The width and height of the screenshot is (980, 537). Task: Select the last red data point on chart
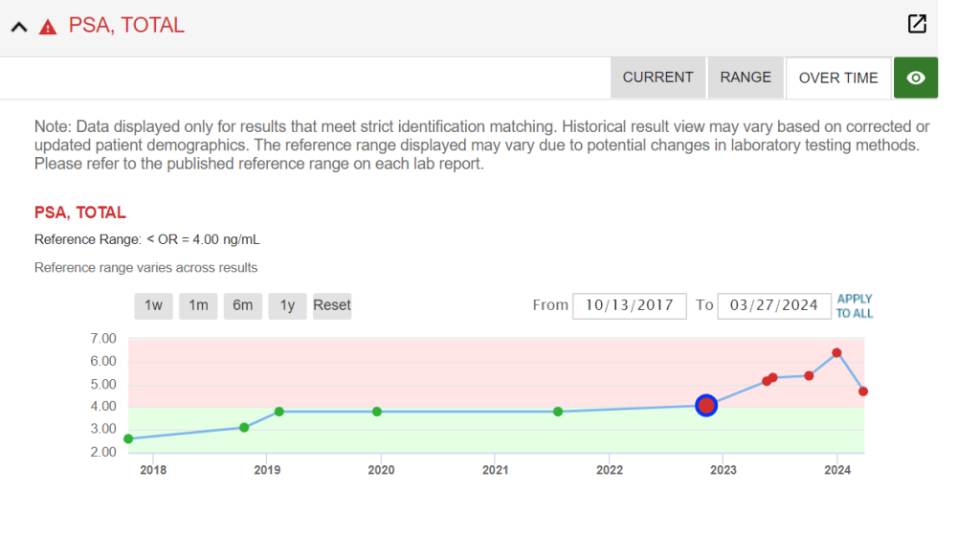pyautogui.click(x=863, y=392)
